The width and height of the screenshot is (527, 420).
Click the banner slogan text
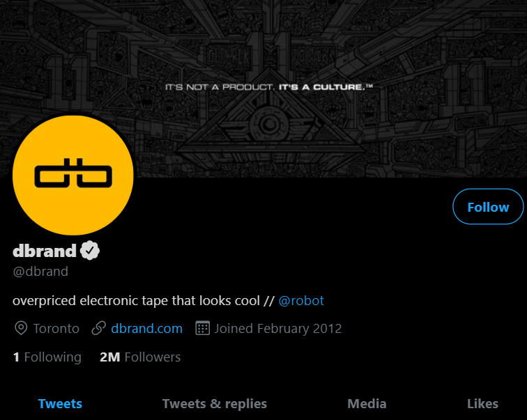pyautogui.click(x=269, y=87)
